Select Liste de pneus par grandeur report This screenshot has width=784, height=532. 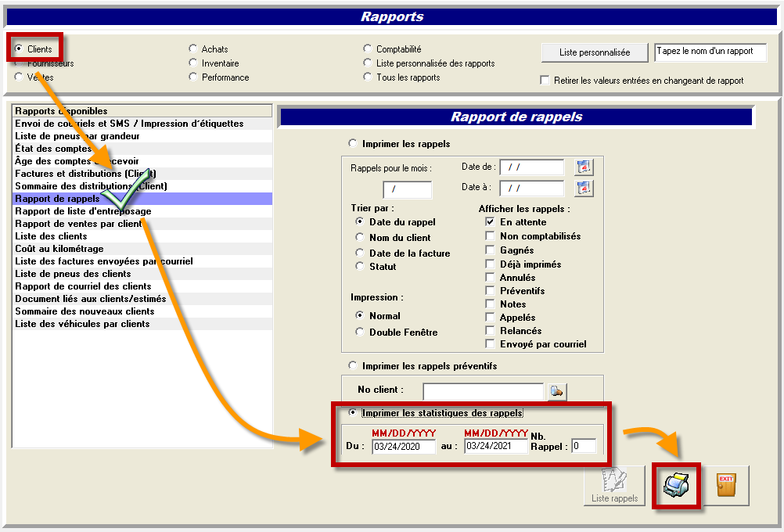(142, 136)
